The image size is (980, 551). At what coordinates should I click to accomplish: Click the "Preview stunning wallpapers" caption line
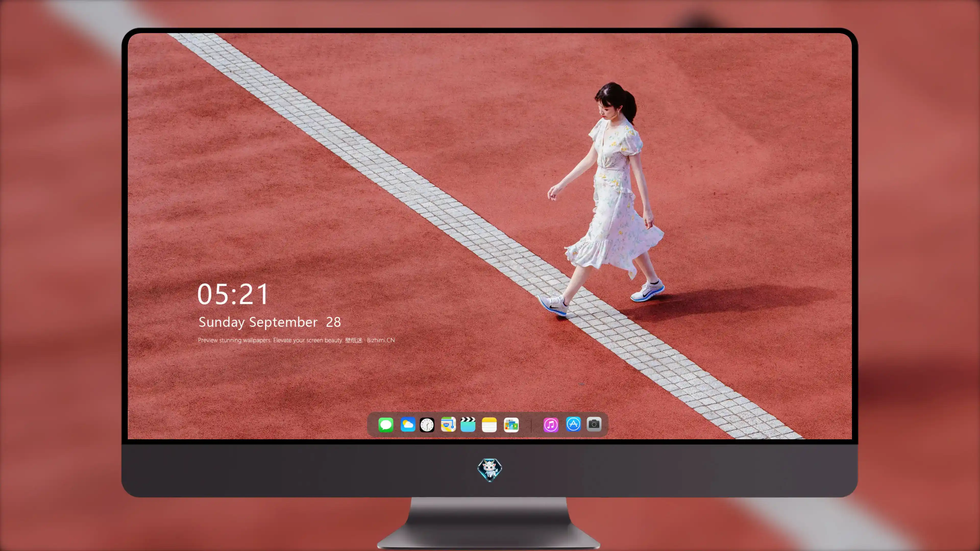pyautogui.click(x=296, y=340)
